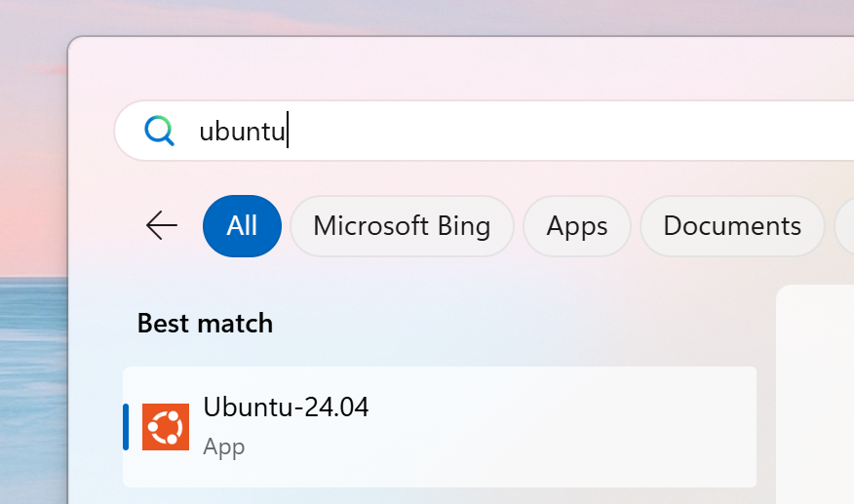Click the preview pane beside the results
Image resolution: width=854 pixels, height=504 pixels.
point(815,390)
